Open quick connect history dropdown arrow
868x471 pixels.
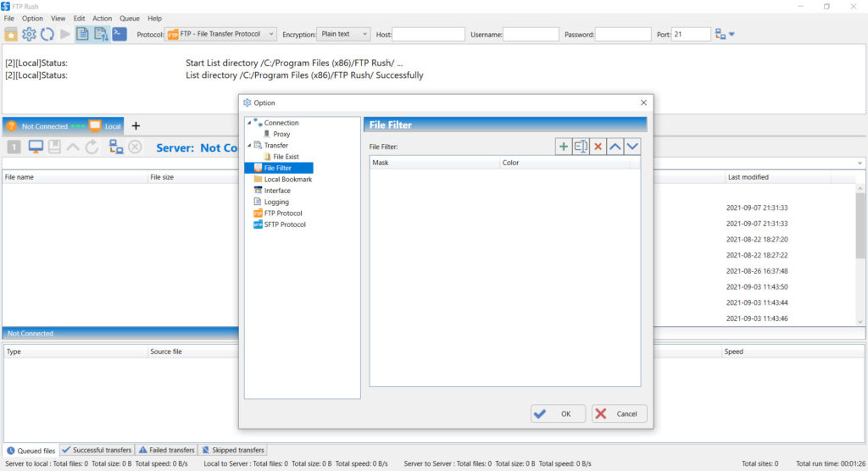tap(732, 35)
